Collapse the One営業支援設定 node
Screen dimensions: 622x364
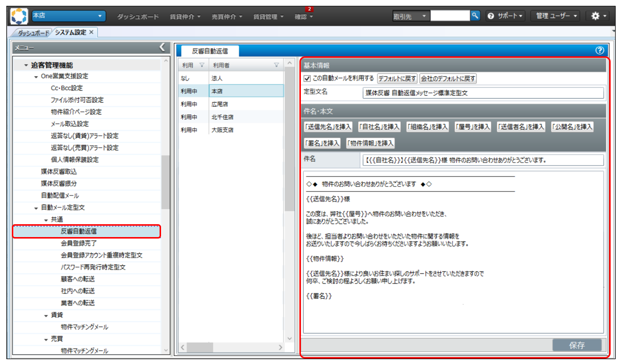pyautogui.click(x=36, y=77)
